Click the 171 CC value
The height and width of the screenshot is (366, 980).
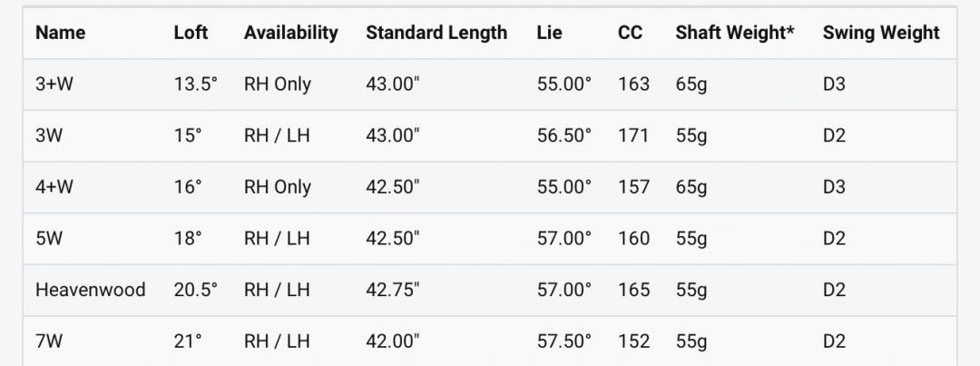pyautogui.click(x=633, y=135)
